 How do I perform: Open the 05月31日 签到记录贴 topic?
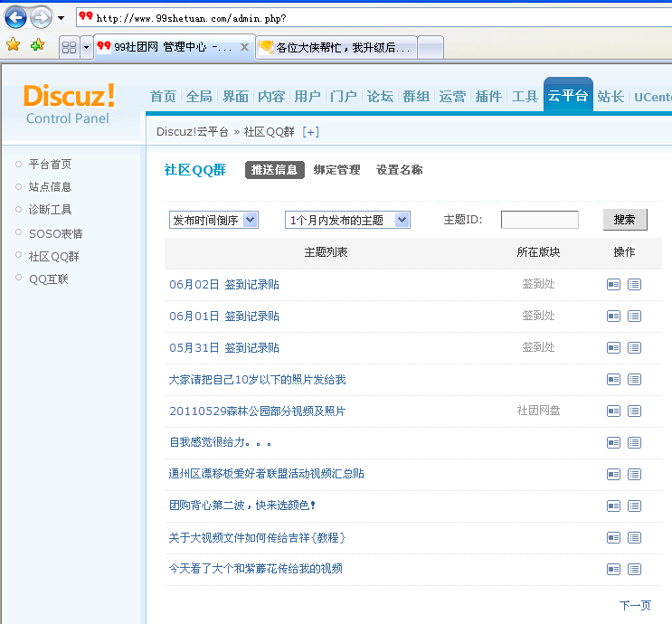pyautogui.click(x=224, y=347)
